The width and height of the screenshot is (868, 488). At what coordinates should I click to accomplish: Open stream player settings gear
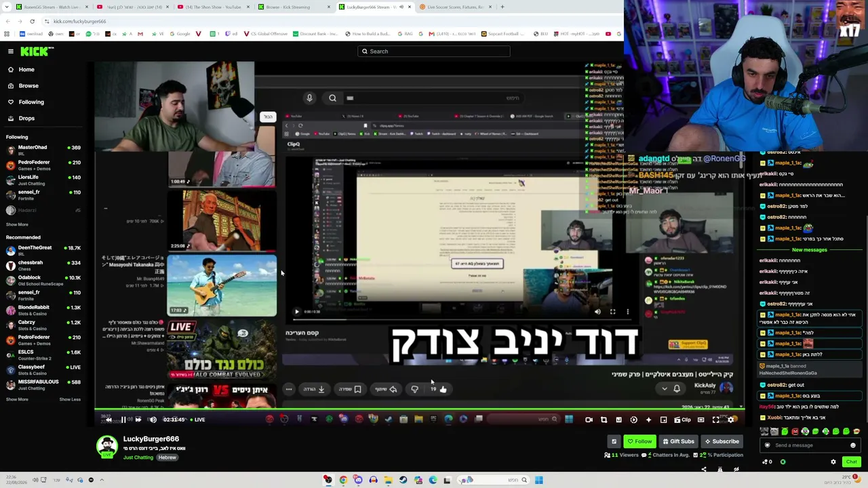pos(730,420)
